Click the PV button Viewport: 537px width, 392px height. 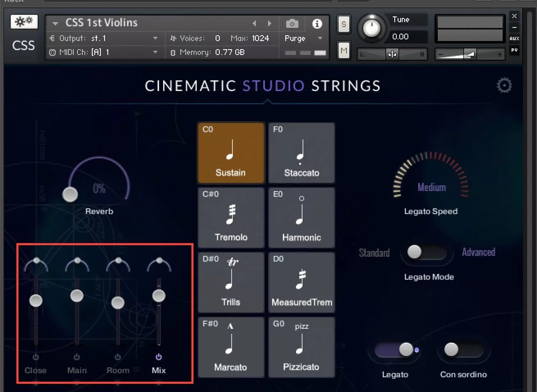click(514, 50)
